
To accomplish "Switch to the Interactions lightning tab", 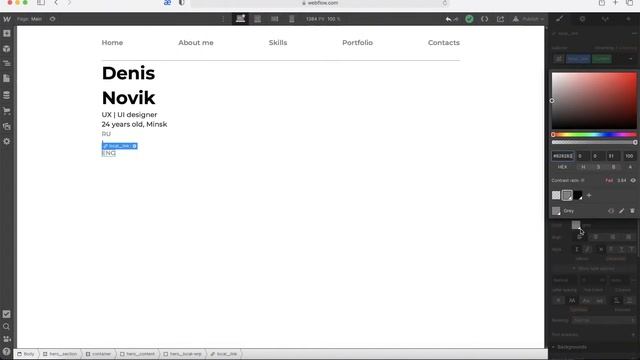I will coord(628,19).
